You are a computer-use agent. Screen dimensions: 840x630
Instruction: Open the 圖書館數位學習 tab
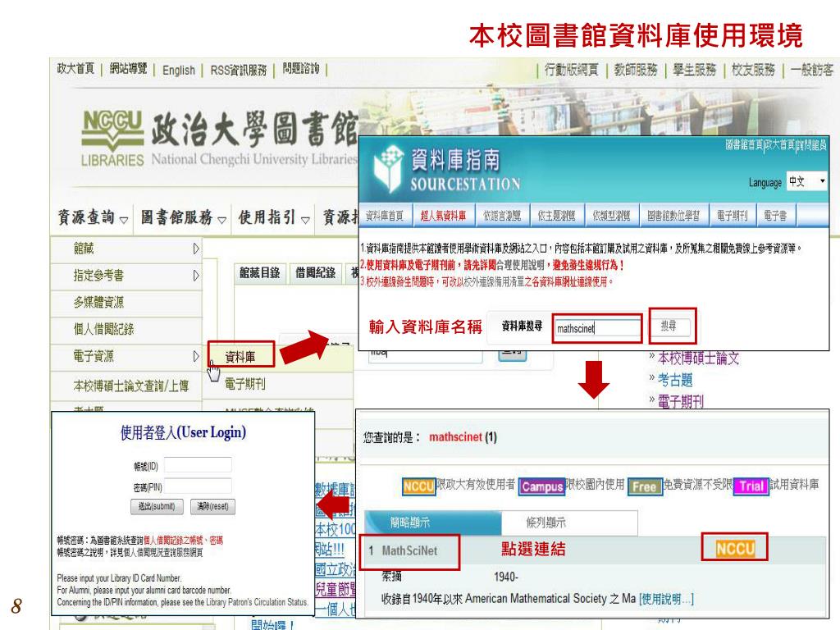point(673,216)
